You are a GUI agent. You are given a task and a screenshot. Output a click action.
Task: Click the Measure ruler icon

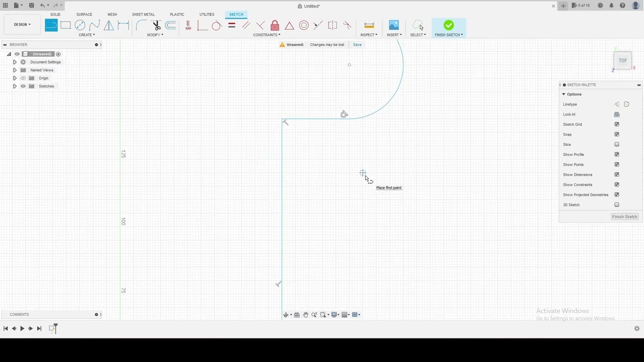coord(369,25)
